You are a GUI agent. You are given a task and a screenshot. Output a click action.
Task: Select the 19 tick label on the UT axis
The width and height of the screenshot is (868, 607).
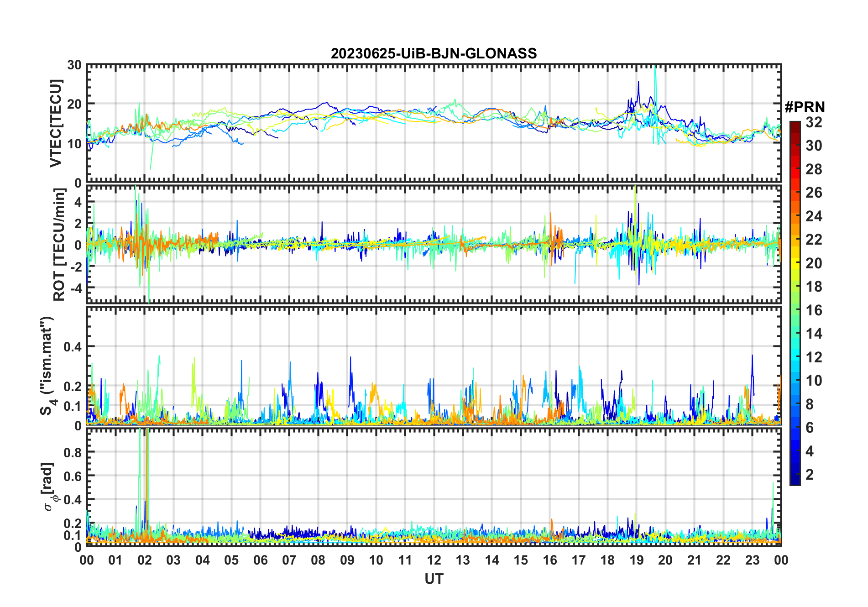click(637, 560)
